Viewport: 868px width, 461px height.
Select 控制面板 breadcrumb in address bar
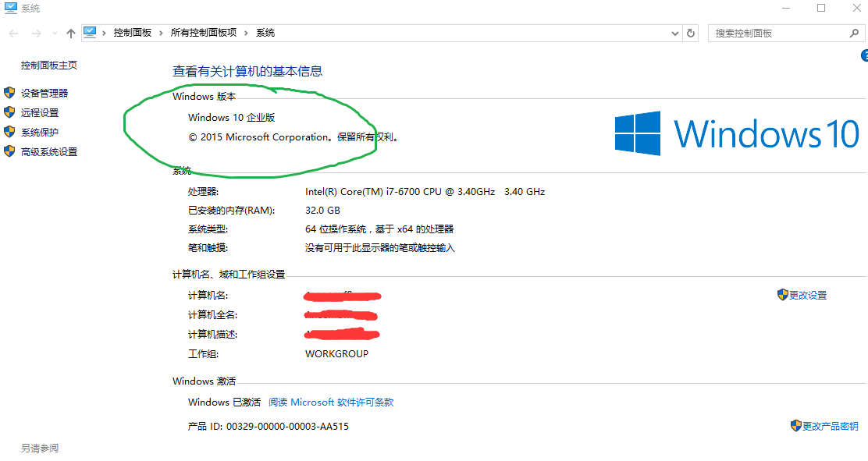pyautogui.click(x=132, y=34)
